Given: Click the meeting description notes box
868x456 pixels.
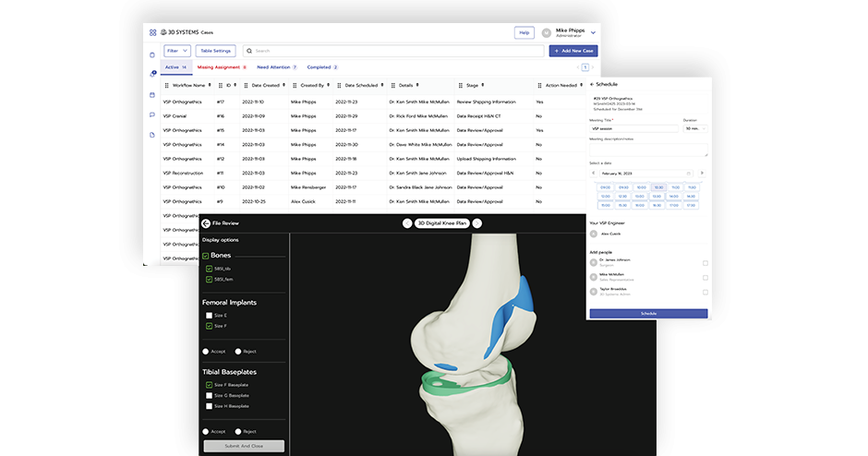Looking at the screenshot, I should tap(648, 150).
